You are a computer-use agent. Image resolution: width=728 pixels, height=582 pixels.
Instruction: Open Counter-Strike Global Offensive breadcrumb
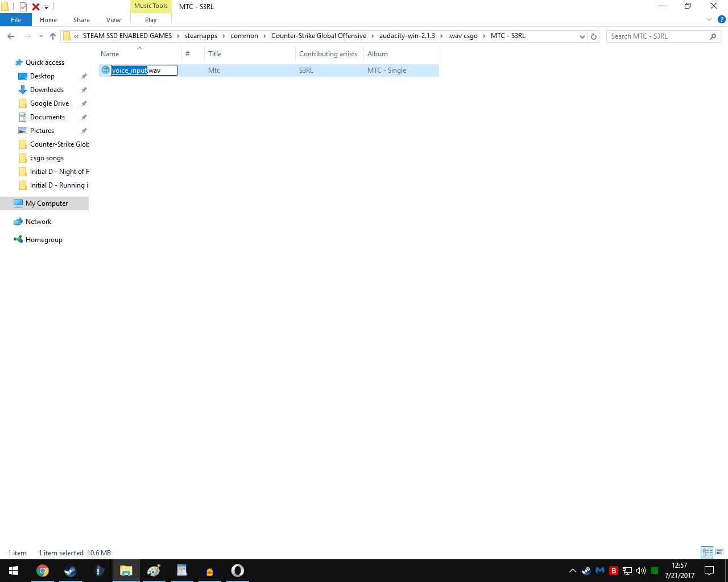[x=318, y=36]
